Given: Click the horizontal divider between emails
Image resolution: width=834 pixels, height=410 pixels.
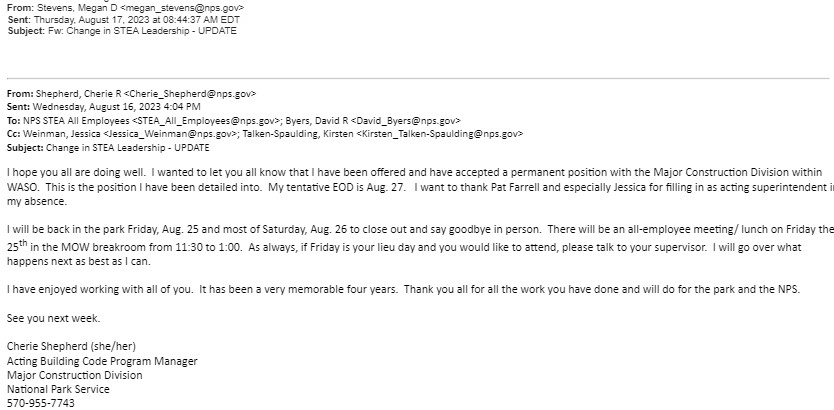Looking at the screenshot, I should (418, 79).
